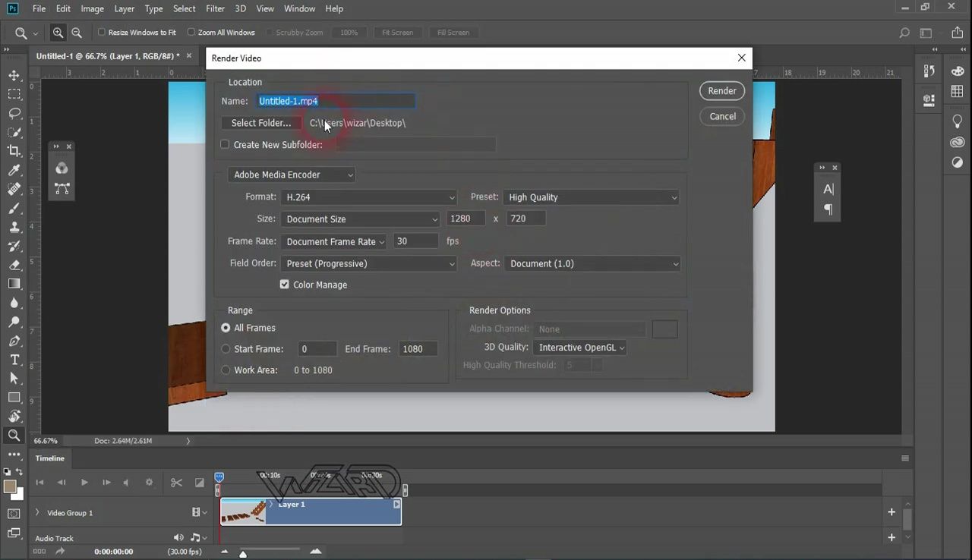The image size is (972, 560).
Task: Click the Select Folder button
Action: [x=260, y=123]
